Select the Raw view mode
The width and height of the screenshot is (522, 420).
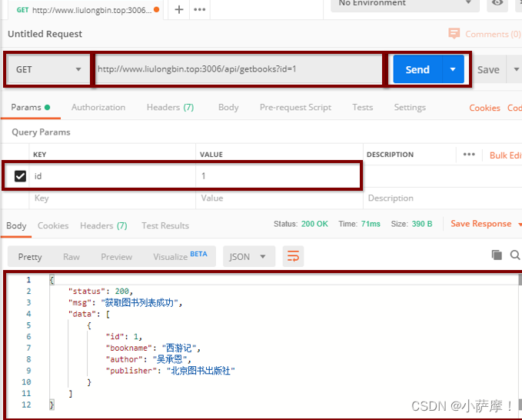[71, 257]
